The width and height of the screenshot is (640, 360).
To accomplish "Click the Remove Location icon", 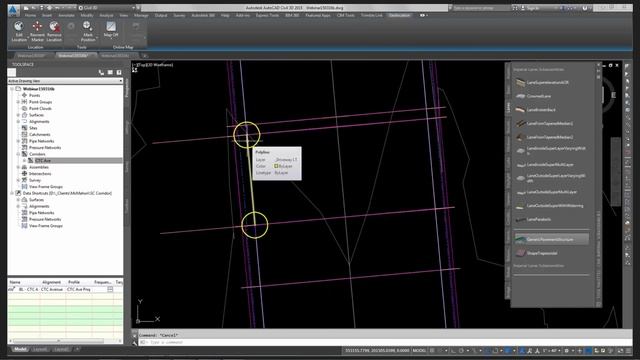I will pos(54,27).
